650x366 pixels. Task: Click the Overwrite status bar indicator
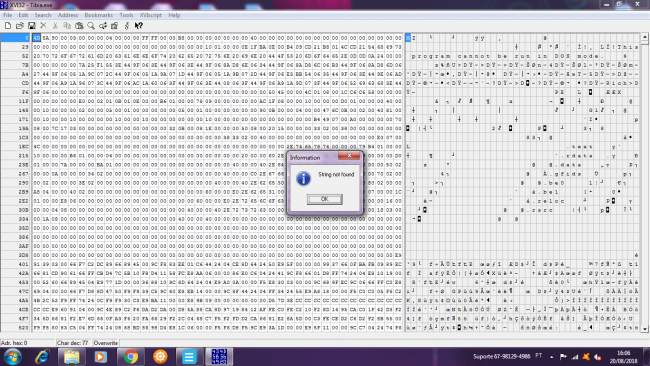pos(106,343)
